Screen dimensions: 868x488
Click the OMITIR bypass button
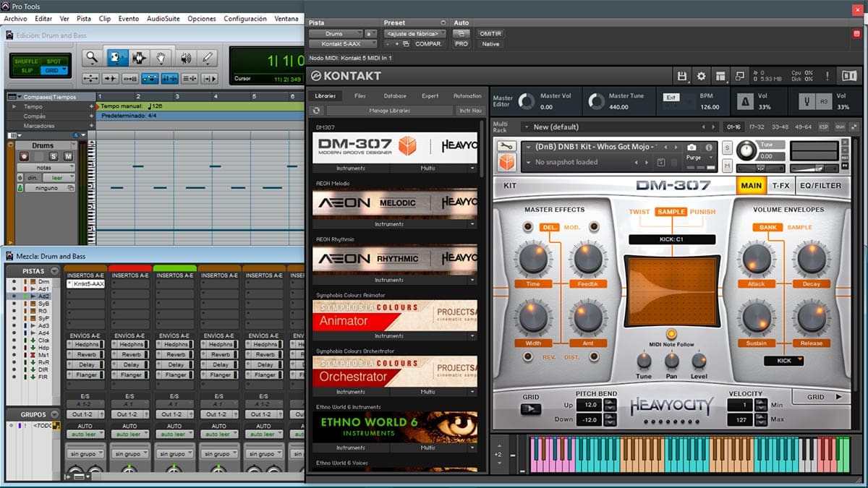[x=490, y=34]
